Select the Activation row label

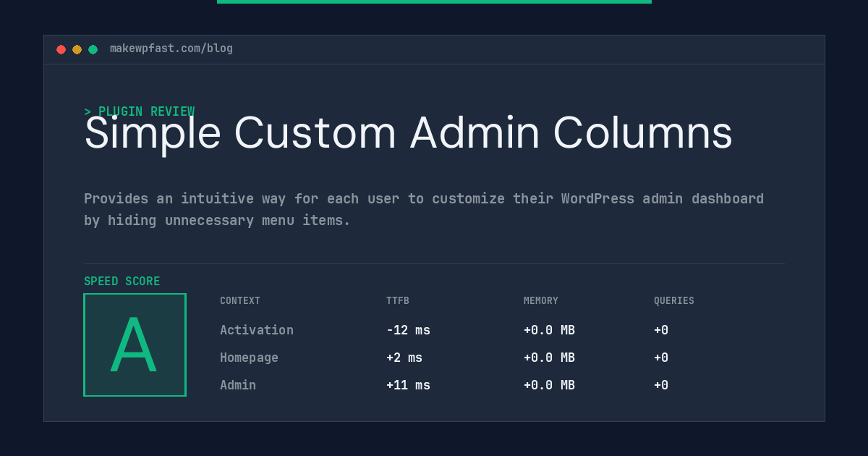[x=257, y=330]
